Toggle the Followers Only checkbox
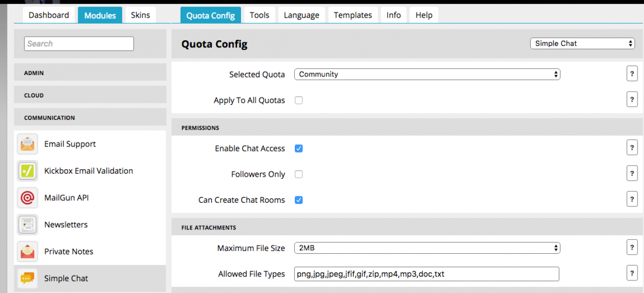Image resolution: width=644 pixels, height=293 pixels. tap(299, 174)
